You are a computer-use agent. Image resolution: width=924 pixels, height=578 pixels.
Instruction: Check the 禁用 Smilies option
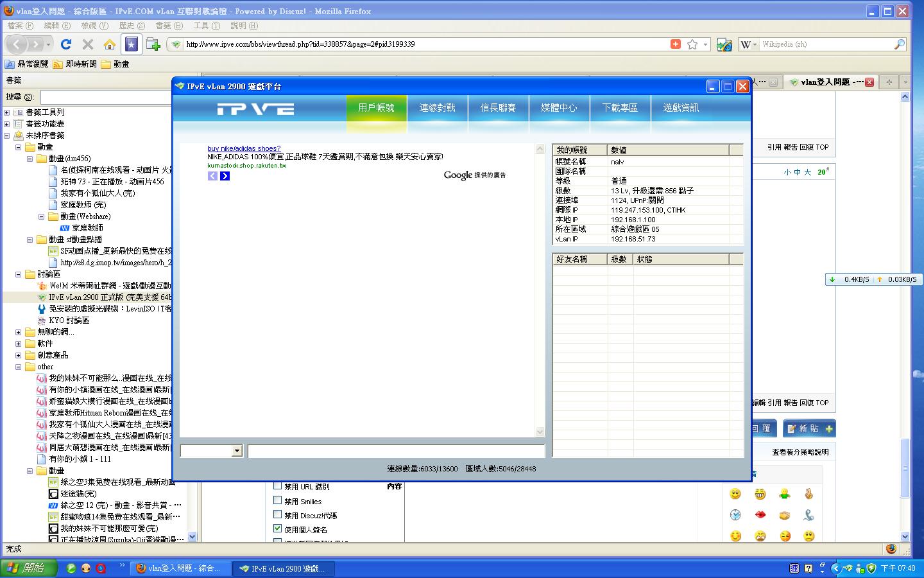tap(278, 500)
